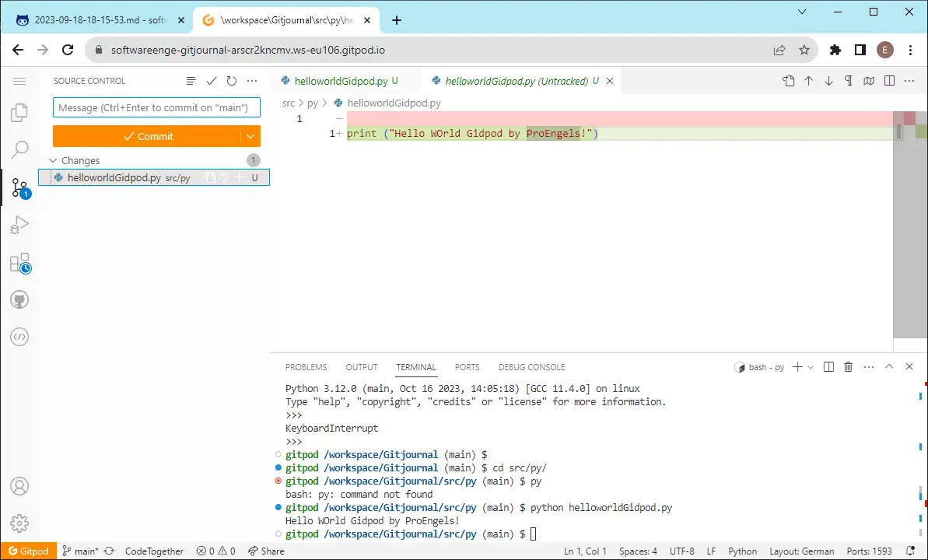Viewport: 928px width, 560px height.
Task: Open dropdown arrow next to Commit button
Action: click(x=250, y=136)
